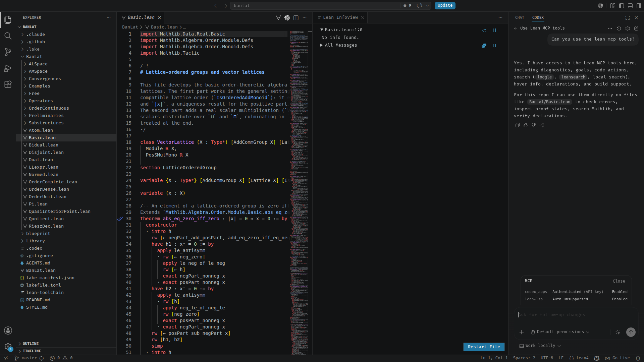
Task: Open the Manage gear with update badge
Action: click(8, 347)
